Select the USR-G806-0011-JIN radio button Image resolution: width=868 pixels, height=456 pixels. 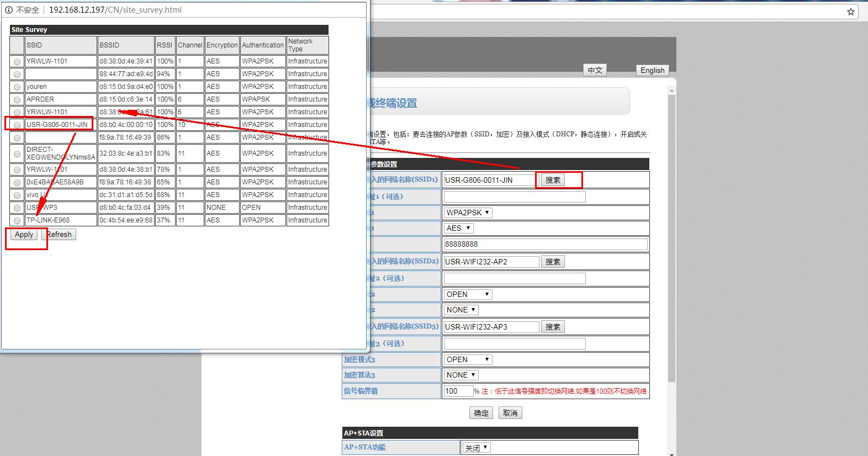point(17,125)
